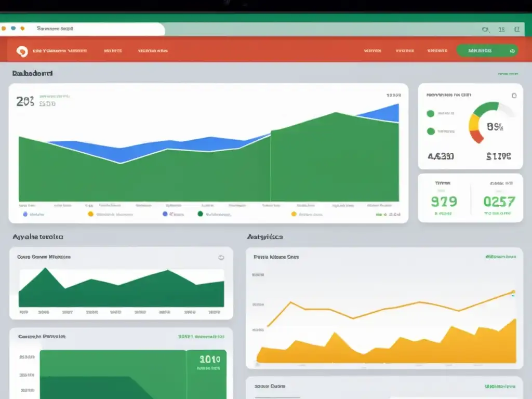Open the green link on bottom-left bar chart card
Viewport: 532px width, 399px height.
[x=201, y=337]
